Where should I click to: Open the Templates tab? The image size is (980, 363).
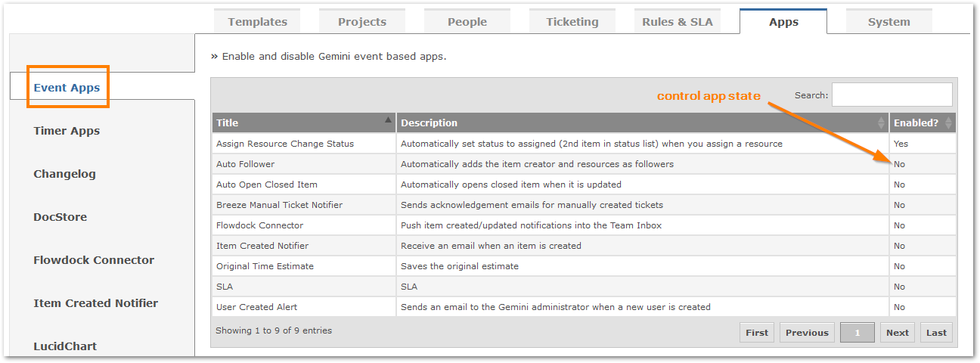pos(257,21)
